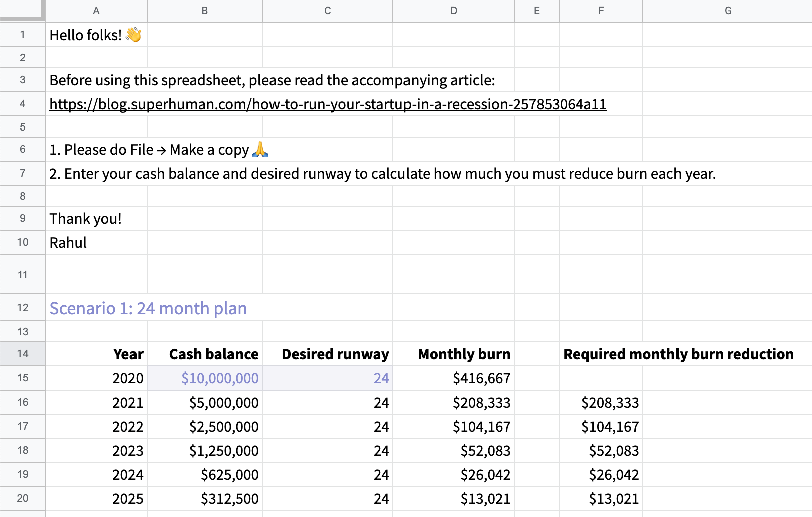
Task: Open the blog.superhuman.com recession article link
Action: [328, 104]
